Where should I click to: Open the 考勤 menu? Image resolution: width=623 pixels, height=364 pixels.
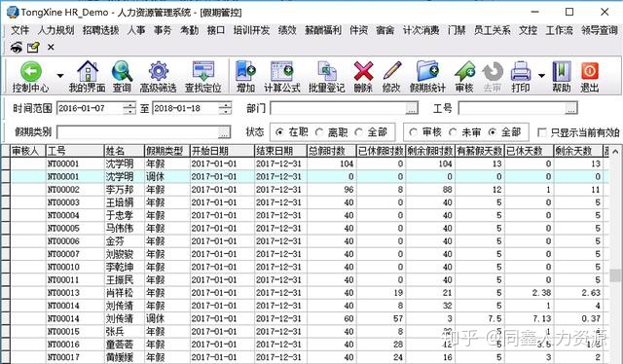189,30
